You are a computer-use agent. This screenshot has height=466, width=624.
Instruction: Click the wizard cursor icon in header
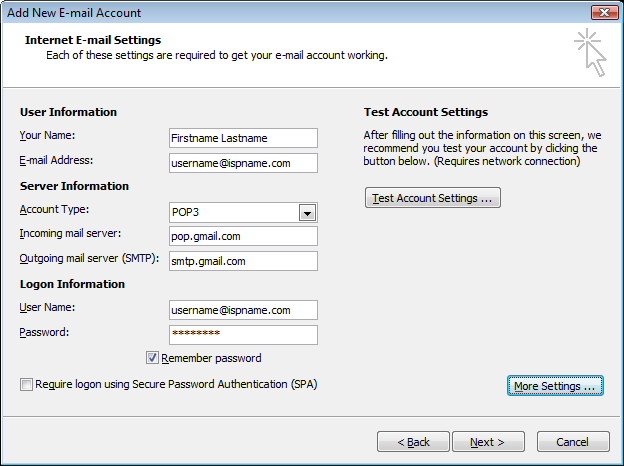coord(590,52)
